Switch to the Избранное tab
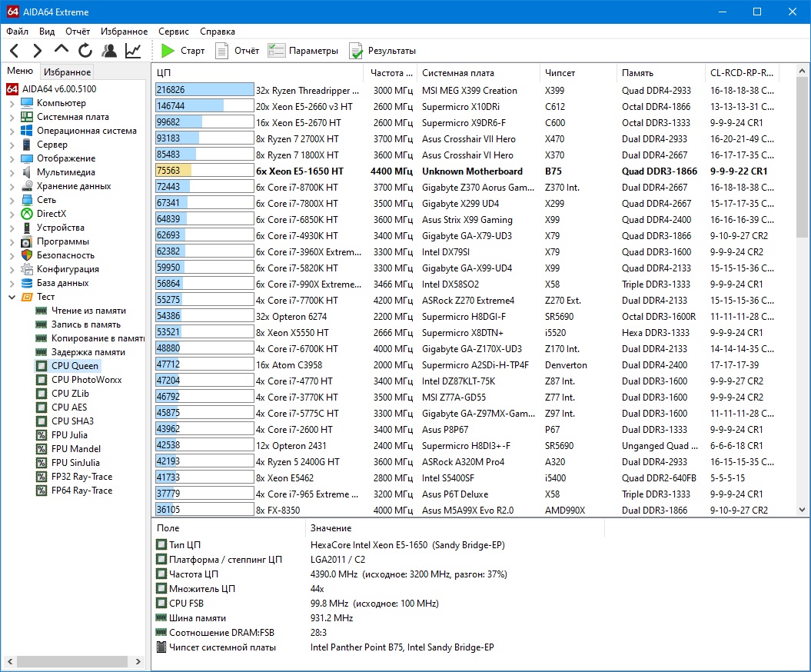 coord(67,72)
